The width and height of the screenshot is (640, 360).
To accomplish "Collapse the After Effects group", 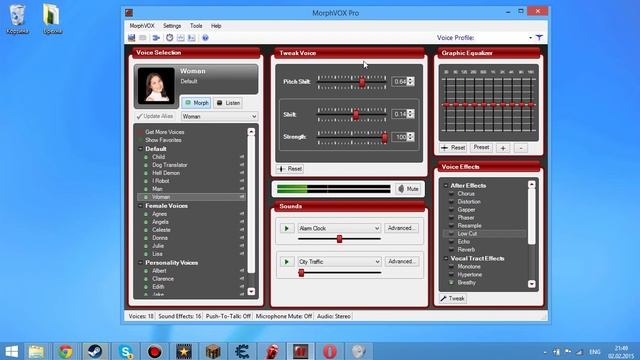I will coord(446,185).
